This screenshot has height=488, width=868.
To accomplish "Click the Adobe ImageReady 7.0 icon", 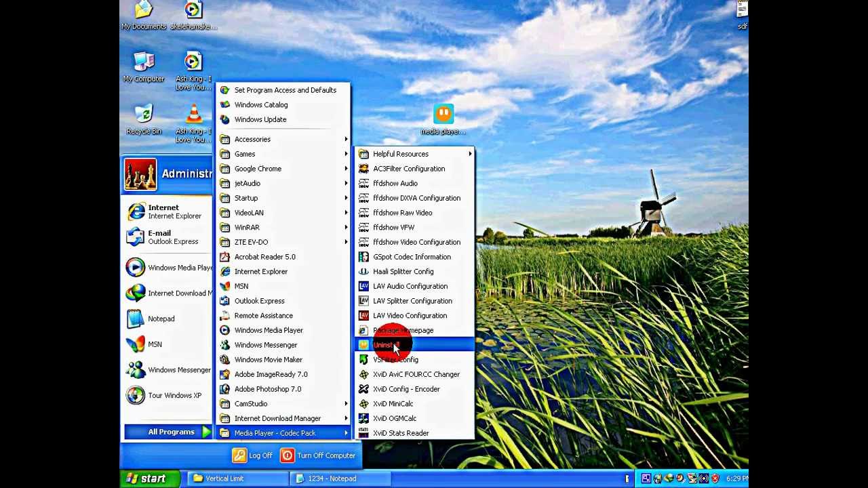I will coord(224,374).
